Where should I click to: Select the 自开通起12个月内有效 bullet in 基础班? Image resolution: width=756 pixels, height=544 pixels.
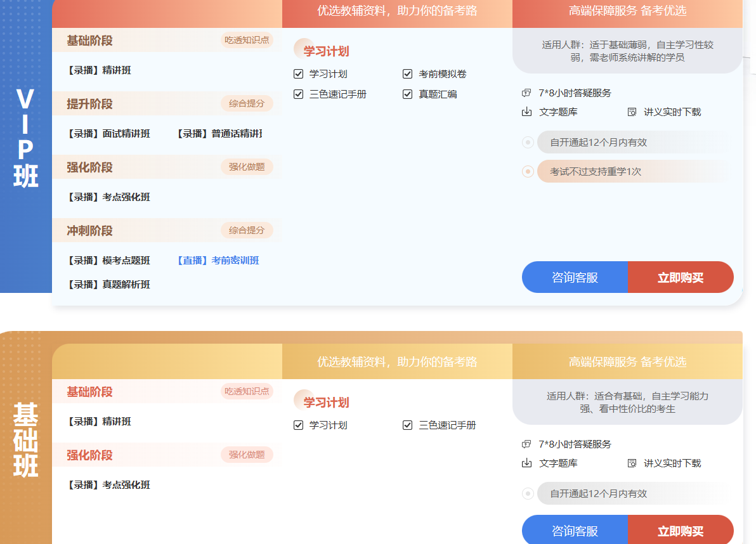528,494
